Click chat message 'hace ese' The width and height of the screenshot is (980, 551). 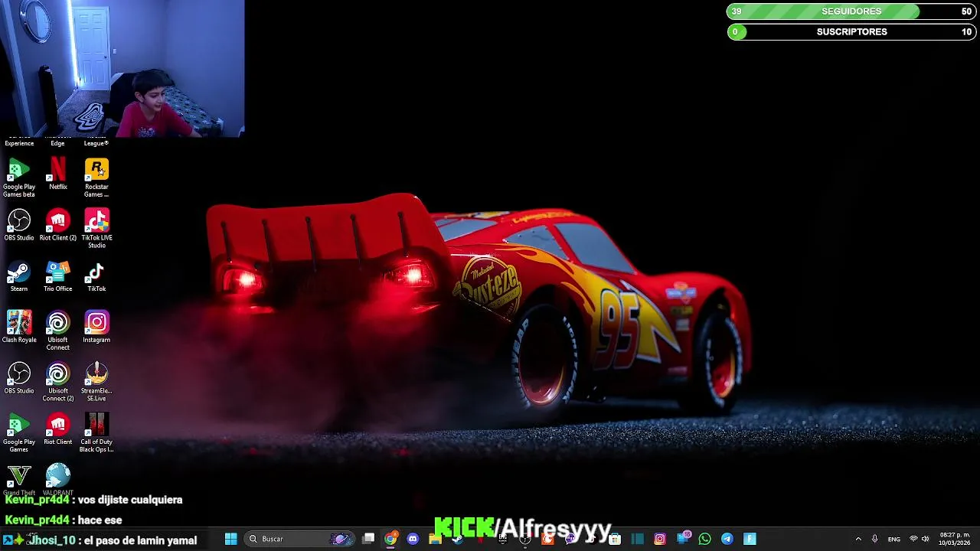coord(100,520)
